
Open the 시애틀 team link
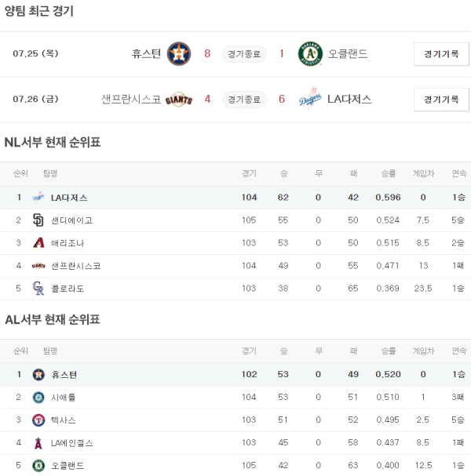tap(64, 398)
